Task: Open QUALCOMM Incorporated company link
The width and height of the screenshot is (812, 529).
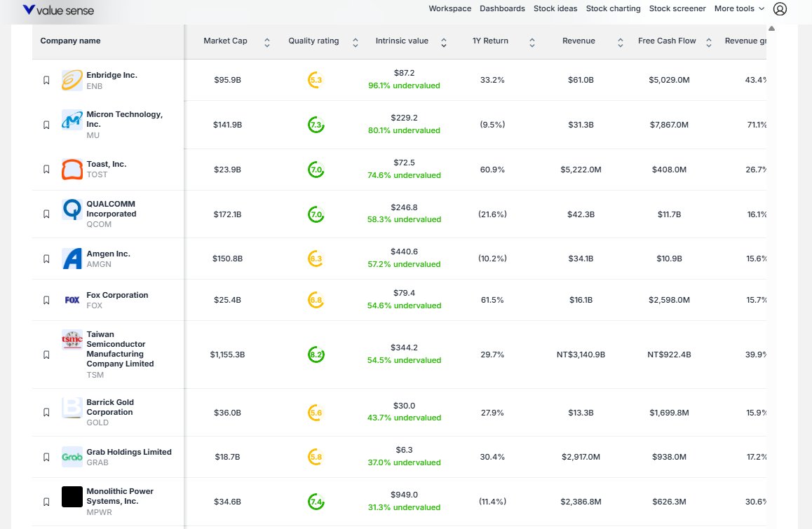Action: point(111,209)
